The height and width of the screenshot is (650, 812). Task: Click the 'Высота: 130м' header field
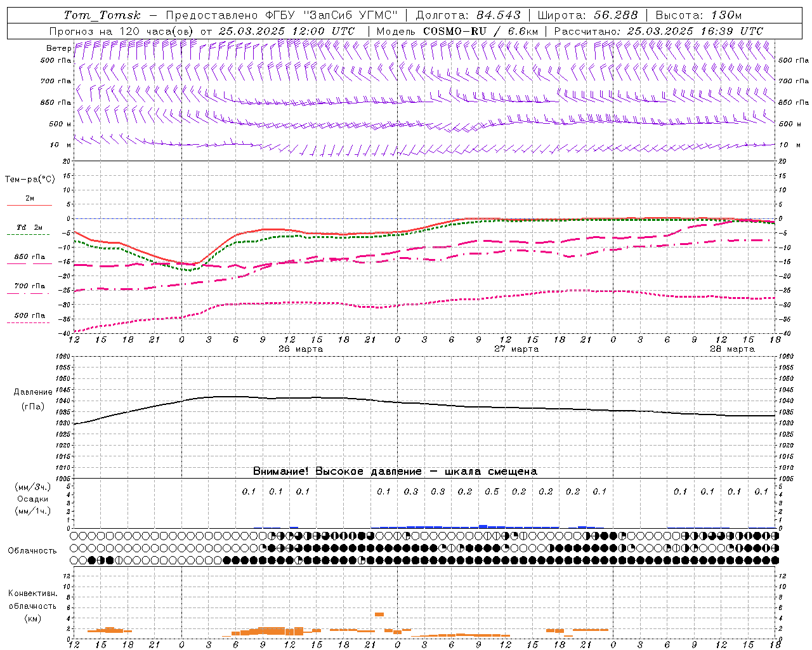tap(698, 15)
